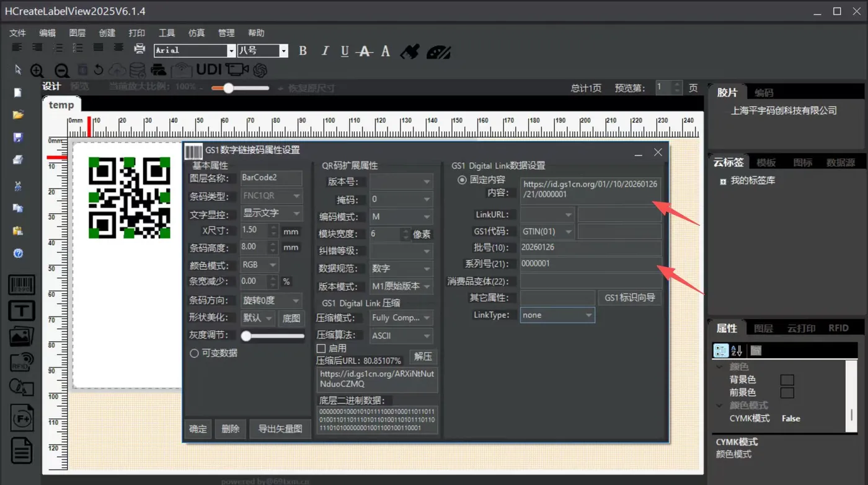Click the 系列号(21) input field

(x=591, y=264)
